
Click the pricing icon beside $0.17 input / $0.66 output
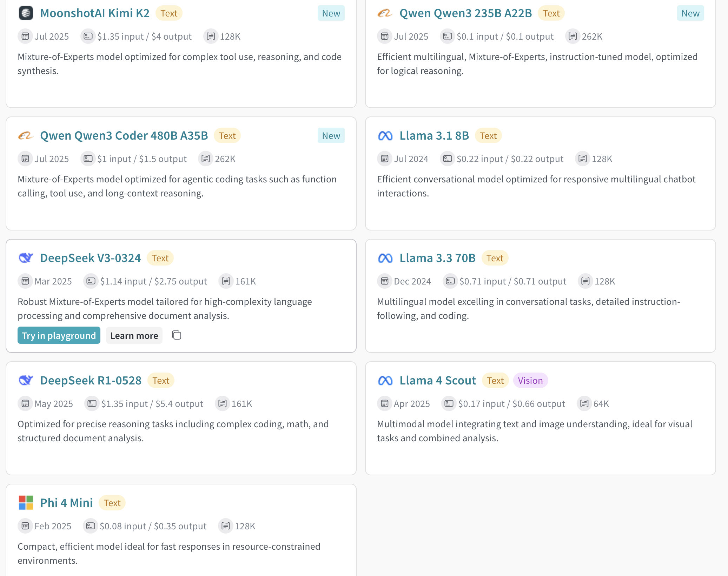[x=449, y=404]
